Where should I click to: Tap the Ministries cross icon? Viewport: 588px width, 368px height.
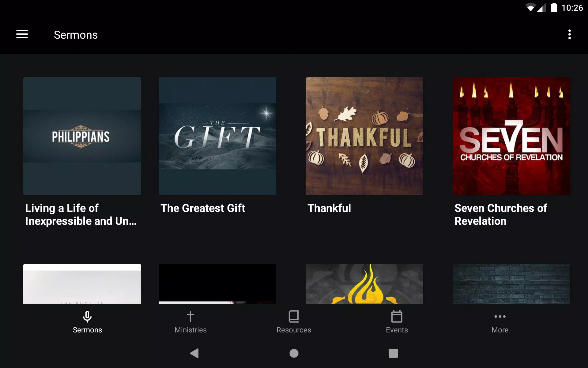point(190,316)
